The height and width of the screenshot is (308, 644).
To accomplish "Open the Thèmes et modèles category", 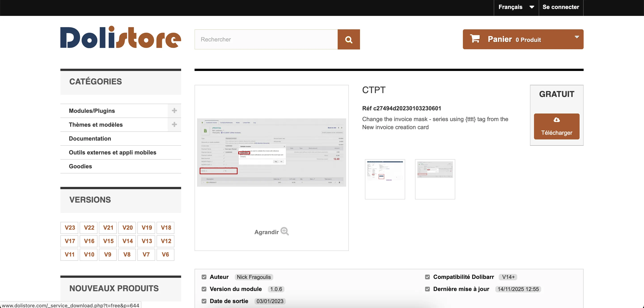I will [x=96, y=125].
